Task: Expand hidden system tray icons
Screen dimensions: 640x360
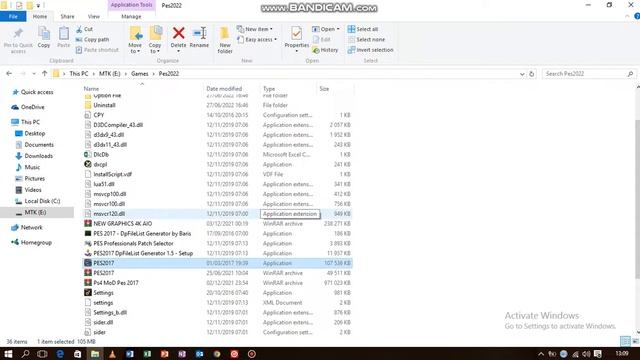Action: 541,354
